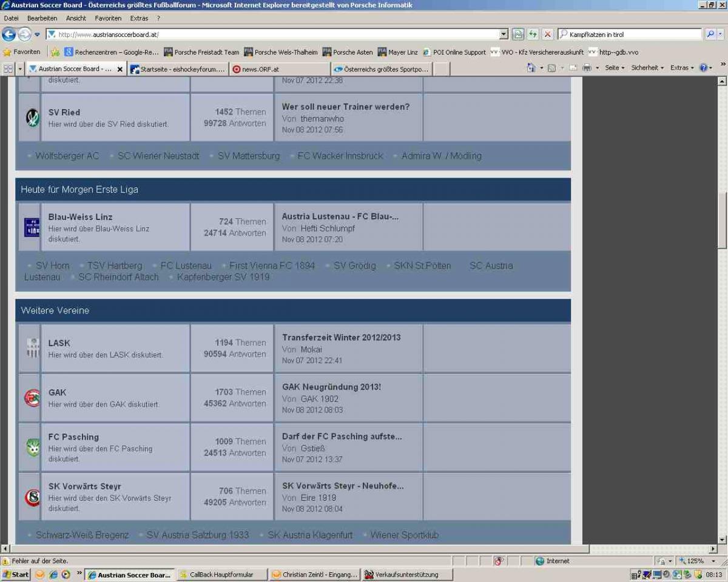Image resolution: width=728 pixels, height=582 pixels.
Task: Open the Blau-Weiss Linz forum link
Action: [x=80, y=216]
